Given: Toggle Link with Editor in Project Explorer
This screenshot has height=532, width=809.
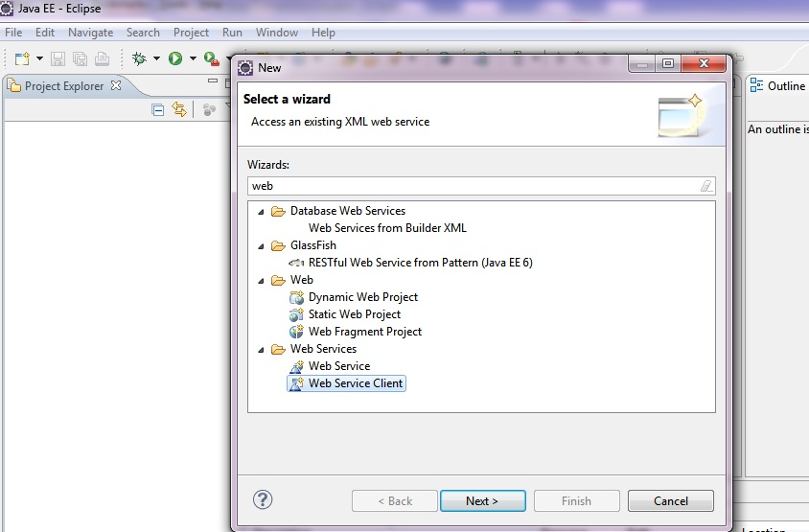Looking at the screenshot, I should 179,109.
